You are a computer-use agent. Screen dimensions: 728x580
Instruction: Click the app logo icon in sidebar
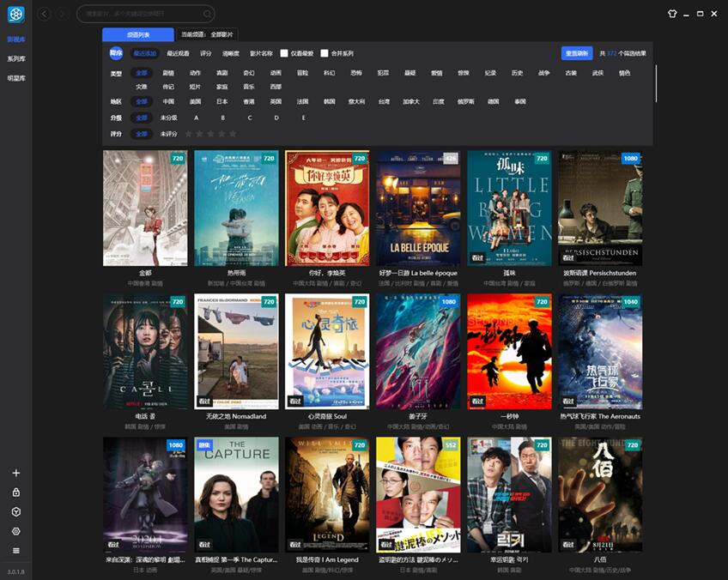tap(15, 14)
